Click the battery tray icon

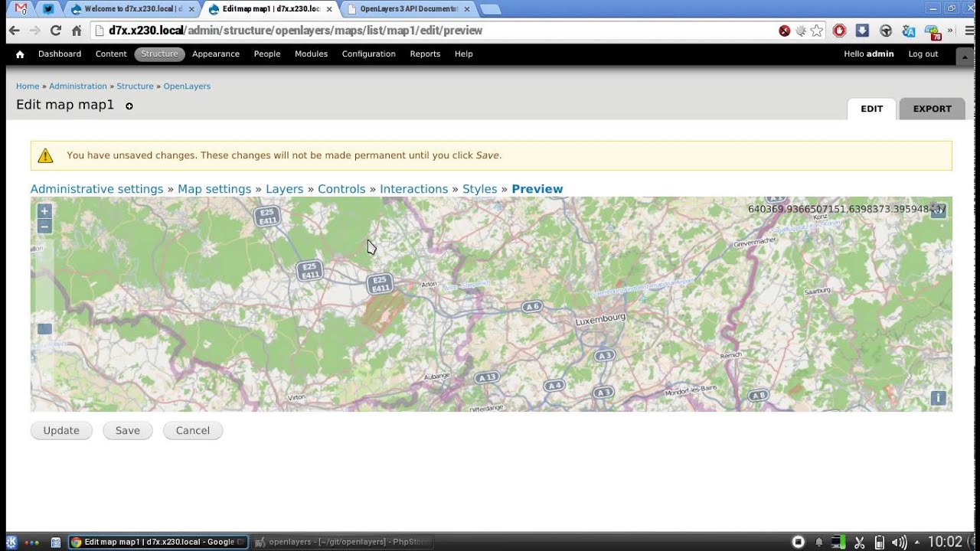pyautogui.click(x=880, y=543)
